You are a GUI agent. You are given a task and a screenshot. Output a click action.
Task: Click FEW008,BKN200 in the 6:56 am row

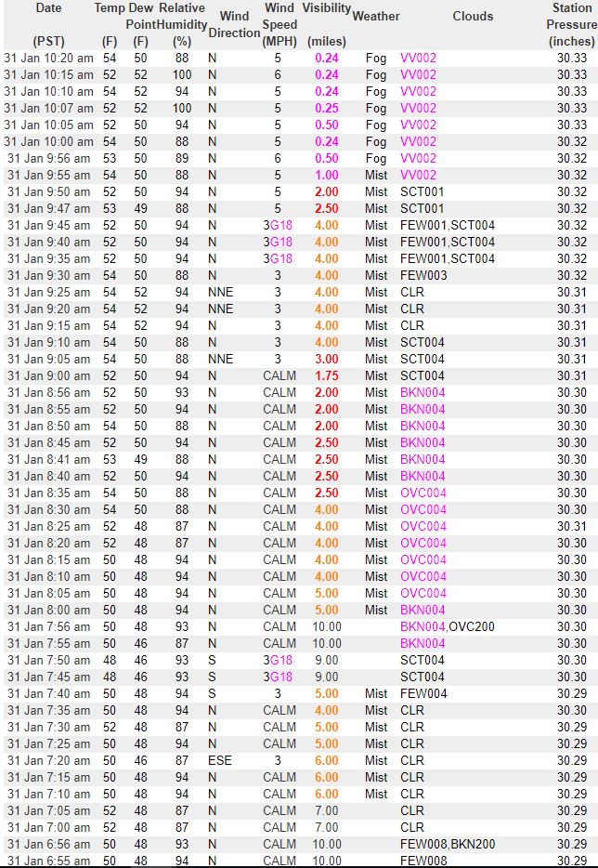click(x=448, y=844)
